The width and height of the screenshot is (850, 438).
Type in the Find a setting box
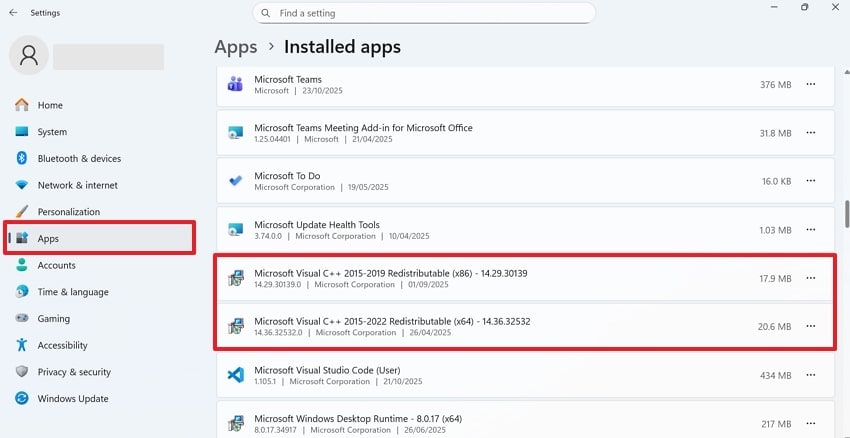click(430, 13)
